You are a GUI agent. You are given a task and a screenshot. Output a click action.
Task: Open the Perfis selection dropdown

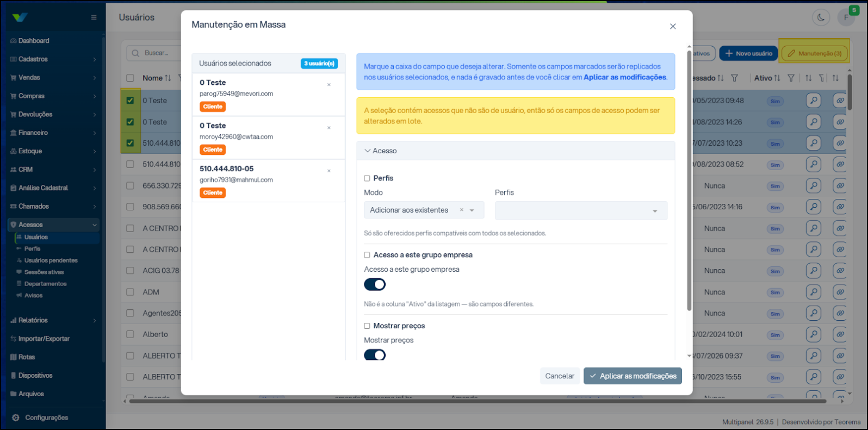581,210
